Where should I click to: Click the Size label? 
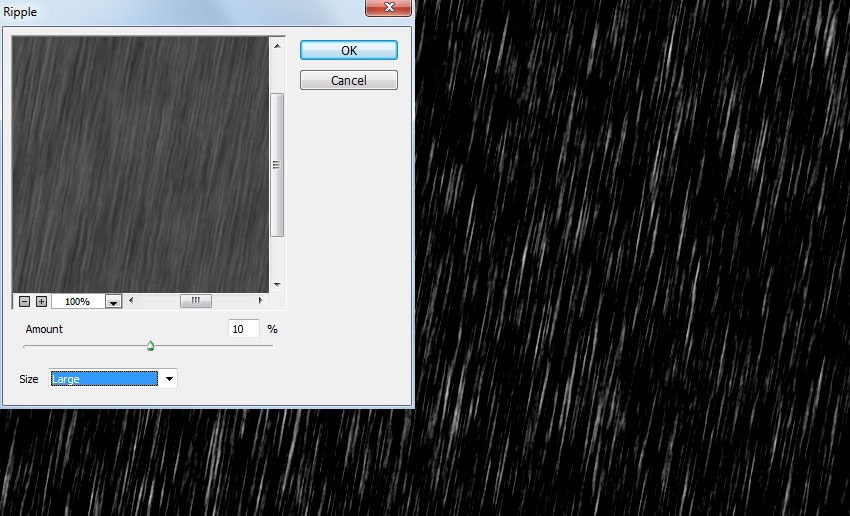pos(29,379)
